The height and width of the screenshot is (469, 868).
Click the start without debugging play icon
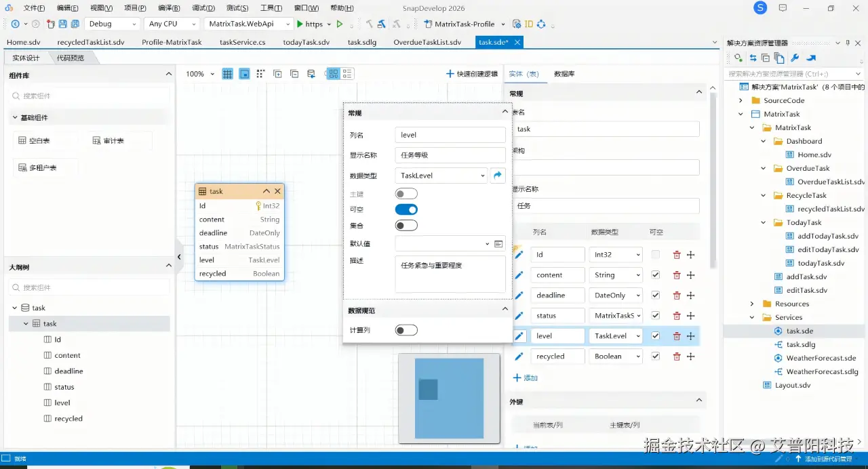coord(340,24)
